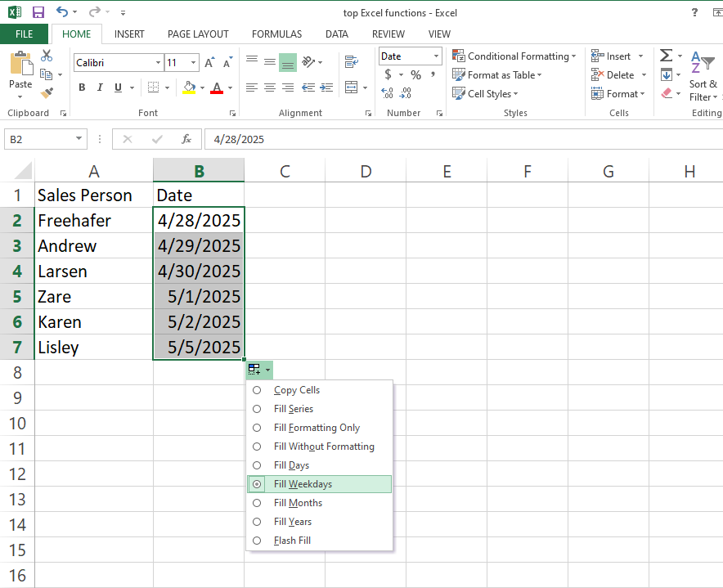Click the Copy icon in Clipboard group
The width and height of the screenshot is (723, 588).
click(46, 74)
